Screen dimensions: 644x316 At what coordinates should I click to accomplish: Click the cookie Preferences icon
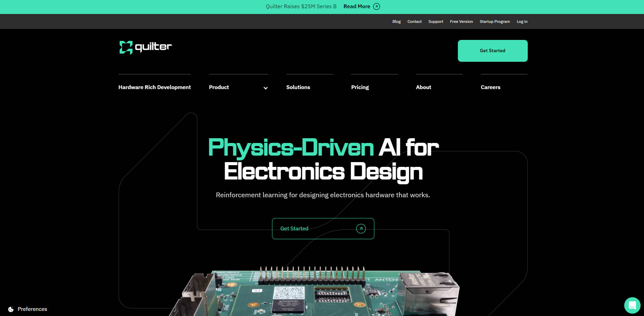pyautogui.click(x=11, y=309)
